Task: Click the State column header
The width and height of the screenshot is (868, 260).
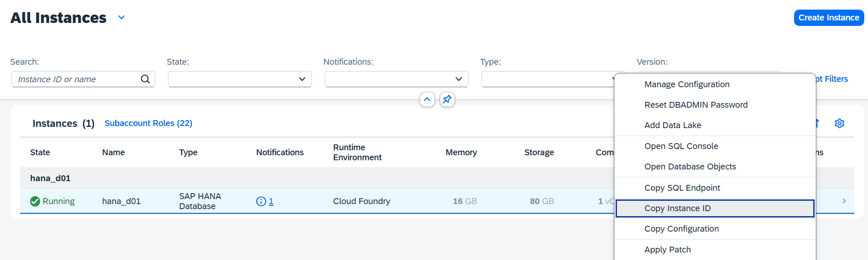Action: point(40,152)
